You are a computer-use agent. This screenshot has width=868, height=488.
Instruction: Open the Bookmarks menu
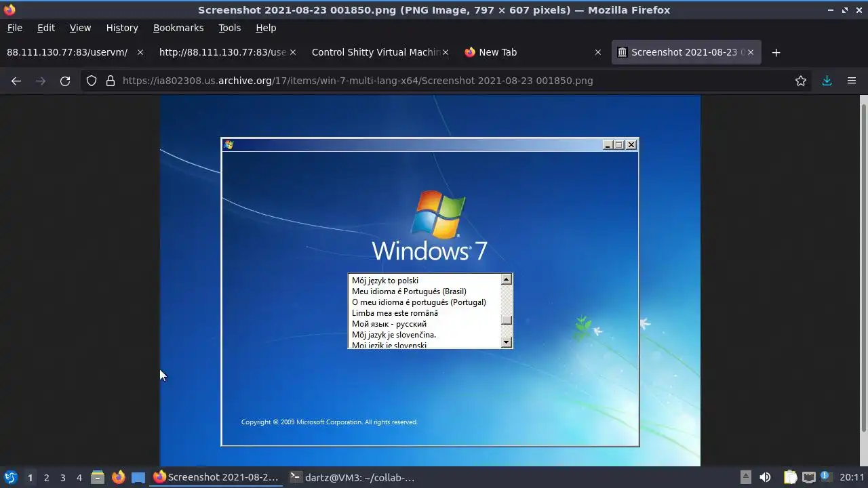coord(178,28)
